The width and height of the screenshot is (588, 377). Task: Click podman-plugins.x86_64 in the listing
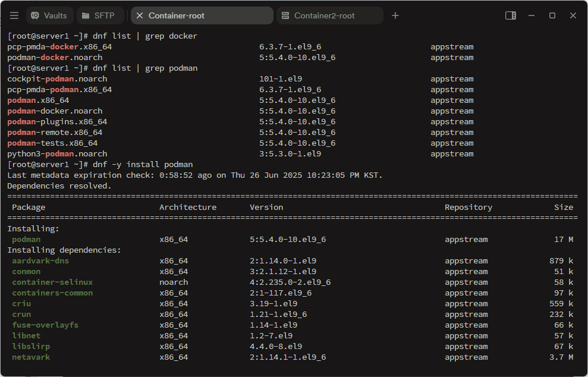pyautogui.click(x=58, y=121)
